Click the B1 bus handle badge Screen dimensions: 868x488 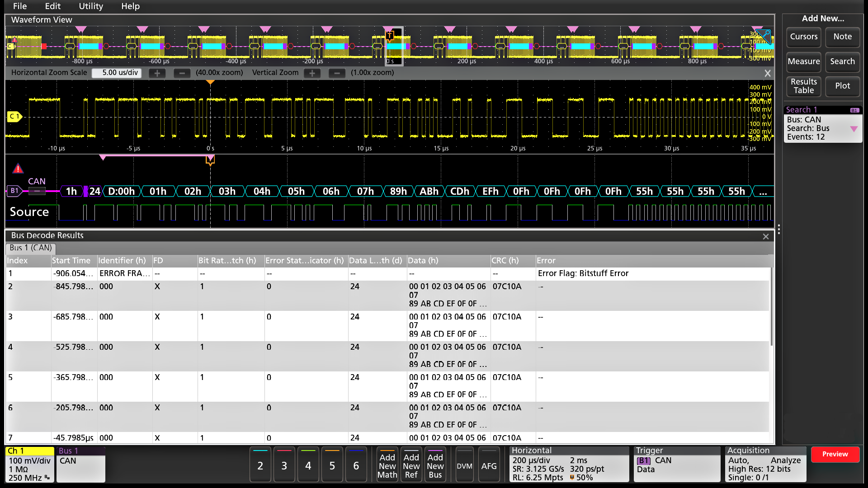point(14,191)
